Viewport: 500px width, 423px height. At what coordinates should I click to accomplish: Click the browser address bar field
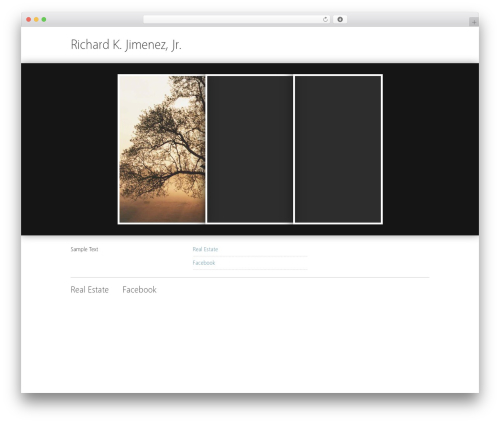(x=236, y=20)
